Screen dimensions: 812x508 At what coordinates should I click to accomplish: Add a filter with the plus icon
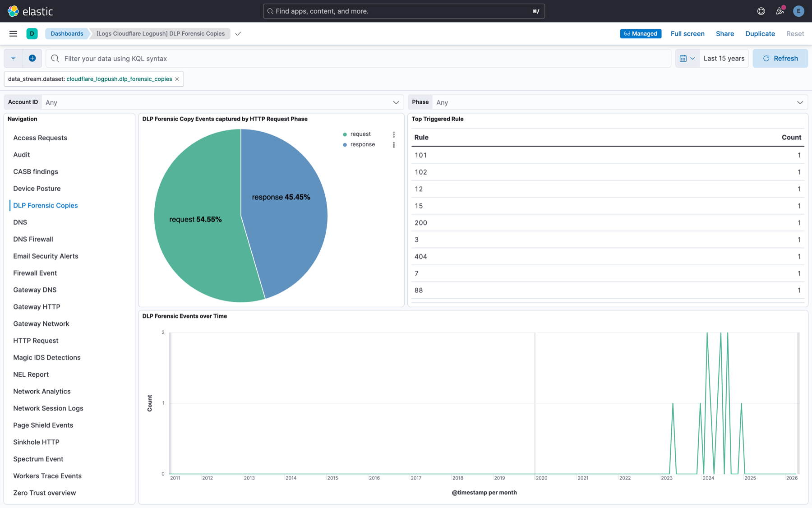click(32, 58)
